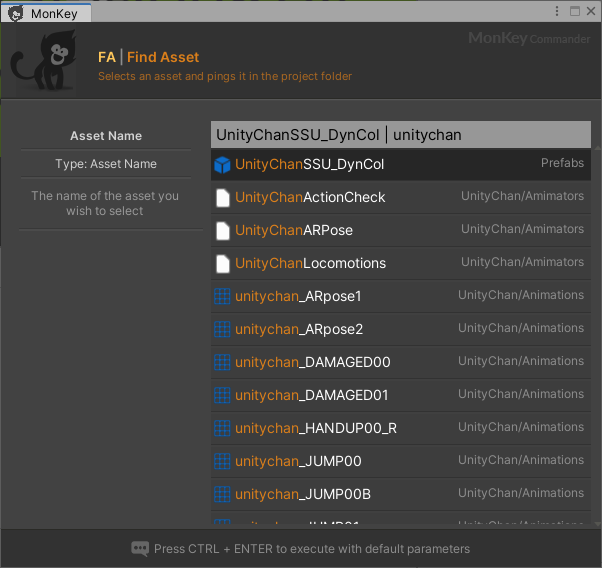Select the MonKey tab
Image resolution: width=602 pixels, height=568 pixels.
pos(46,13)
